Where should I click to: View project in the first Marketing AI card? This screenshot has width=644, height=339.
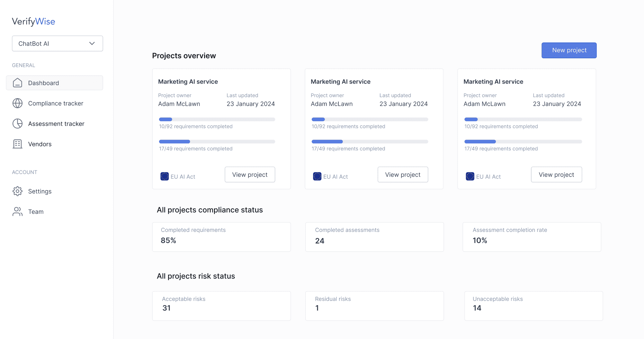[x=250, y=175]
